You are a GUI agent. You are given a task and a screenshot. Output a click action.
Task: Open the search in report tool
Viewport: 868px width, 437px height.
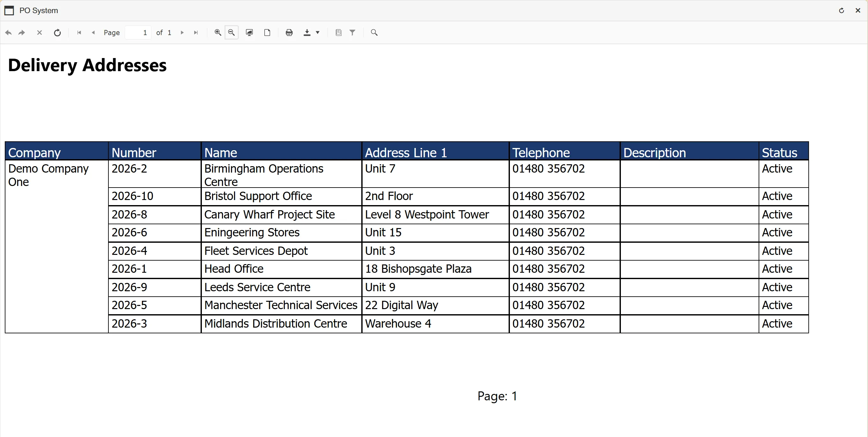[374, 33]
